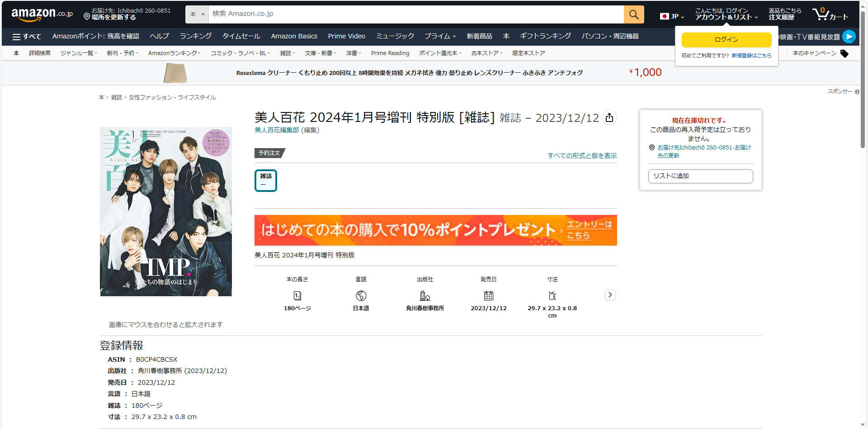The height and width of the screenshot is (429, 868).
Task: Click the orange search magnifier button
Action: (634, 14)
